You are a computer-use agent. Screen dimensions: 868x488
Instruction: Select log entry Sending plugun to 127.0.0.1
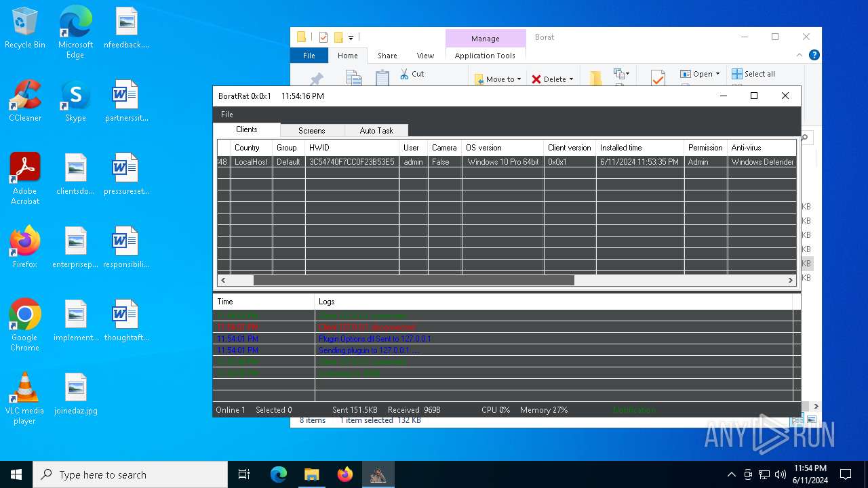(x=369, y=350)
